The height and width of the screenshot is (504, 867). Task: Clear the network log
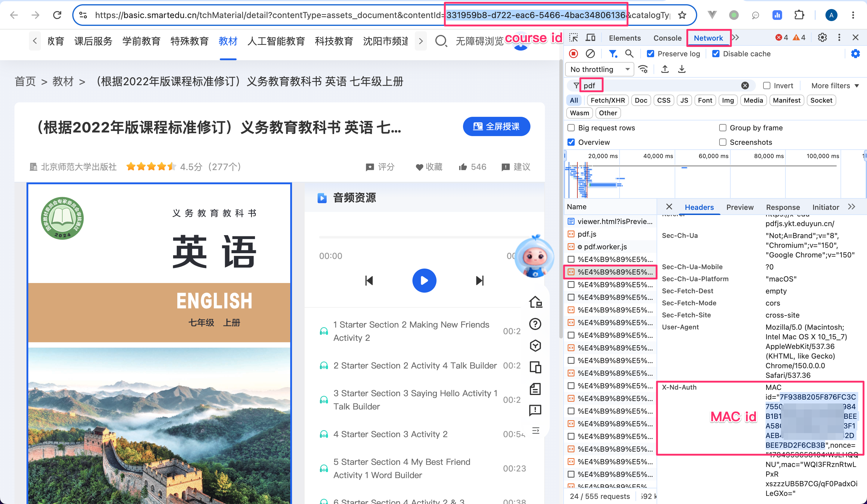click(590, 54)
